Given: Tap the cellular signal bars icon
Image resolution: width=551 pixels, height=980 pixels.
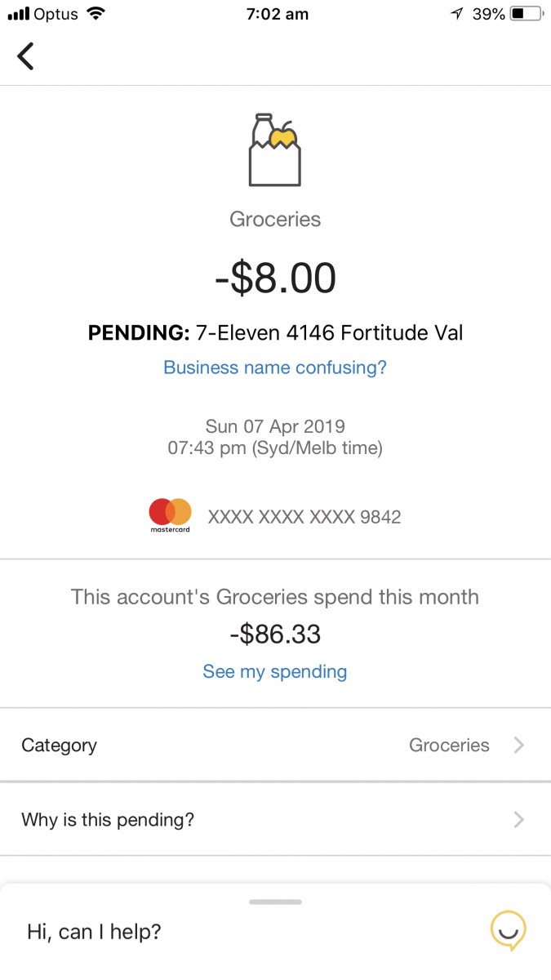Looking at the screenshot, I should coord(18,14).
